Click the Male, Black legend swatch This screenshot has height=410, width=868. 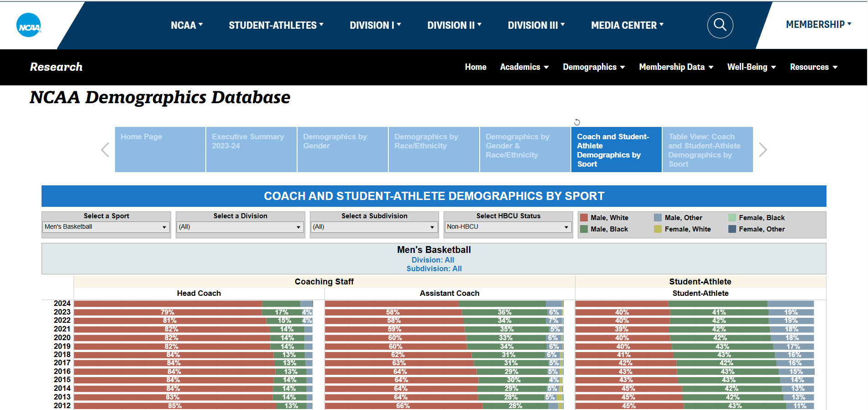pos(584,229)
